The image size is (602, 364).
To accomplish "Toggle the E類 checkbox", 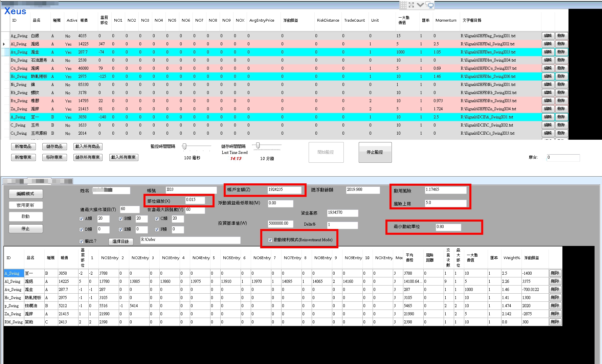I will [x=120, y=229].
